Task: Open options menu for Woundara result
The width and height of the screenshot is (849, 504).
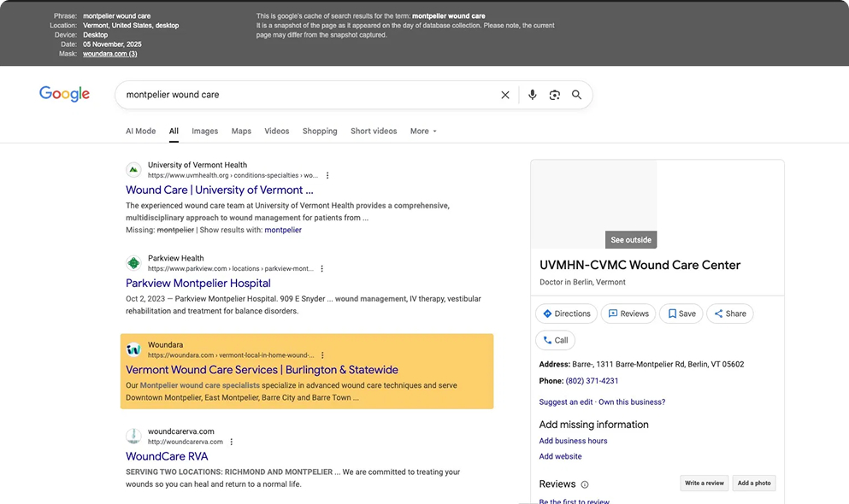Action: 322,355
